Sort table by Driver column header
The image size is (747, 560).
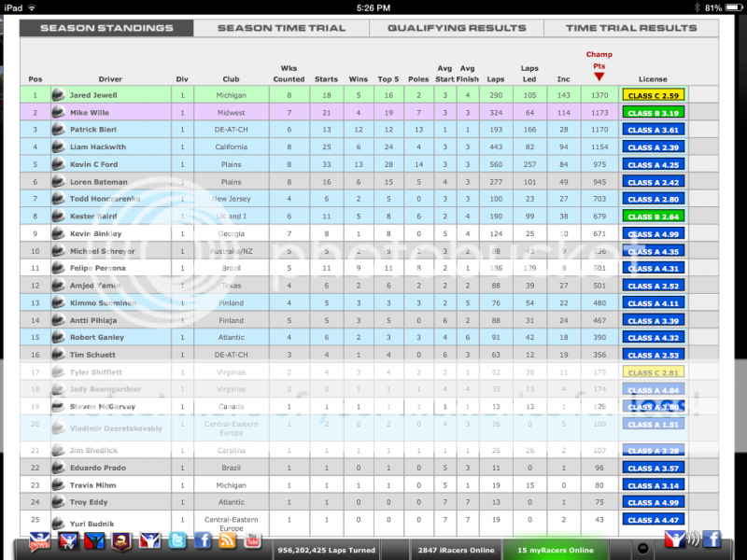point(110,79)
